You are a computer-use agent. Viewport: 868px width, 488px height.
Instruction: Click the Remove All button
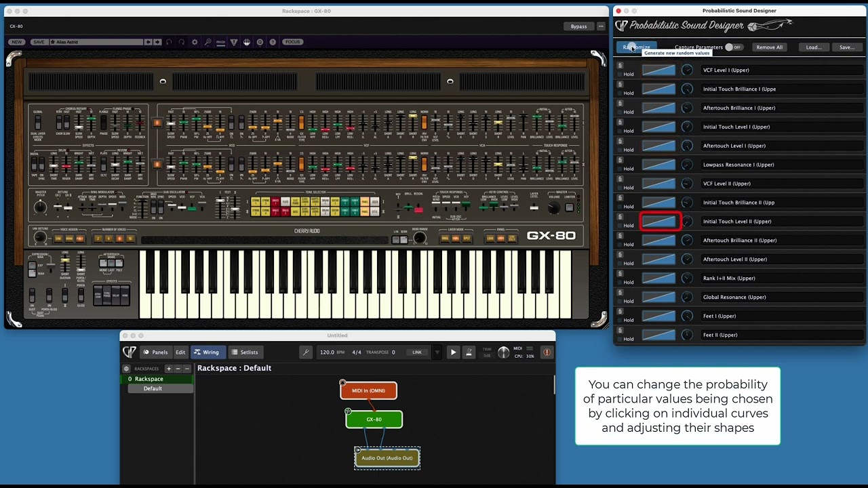pyautogui.click(x=769, y=47)
